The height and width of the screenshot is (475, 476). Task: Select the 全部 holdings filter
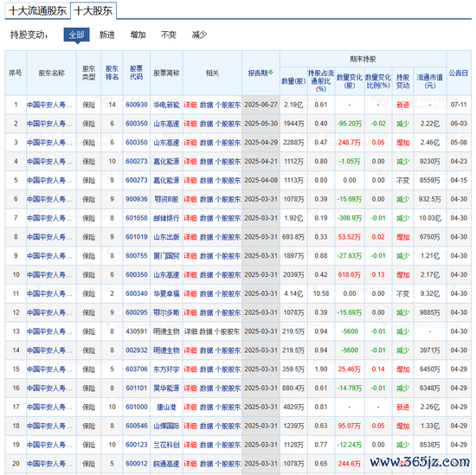click(76, 35)
